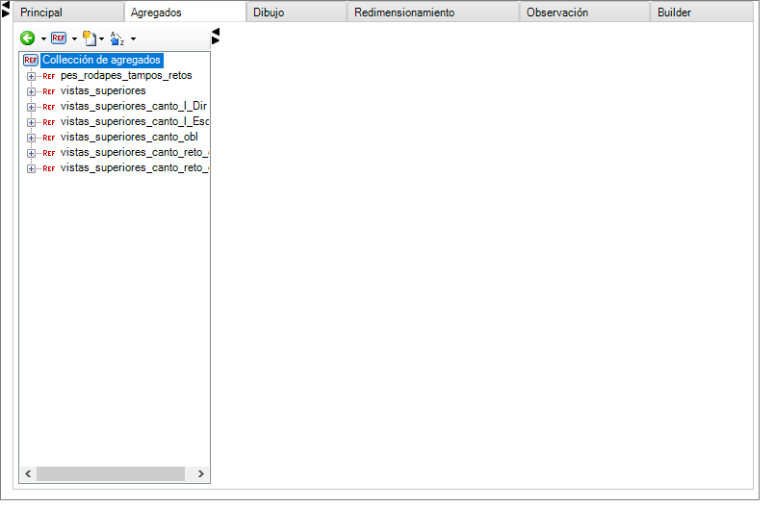The height and width of the screenshot is (532, 775).
Task: Open the Redimensionamiento tab
Action: pyautogui.click(x=433, y=13)
